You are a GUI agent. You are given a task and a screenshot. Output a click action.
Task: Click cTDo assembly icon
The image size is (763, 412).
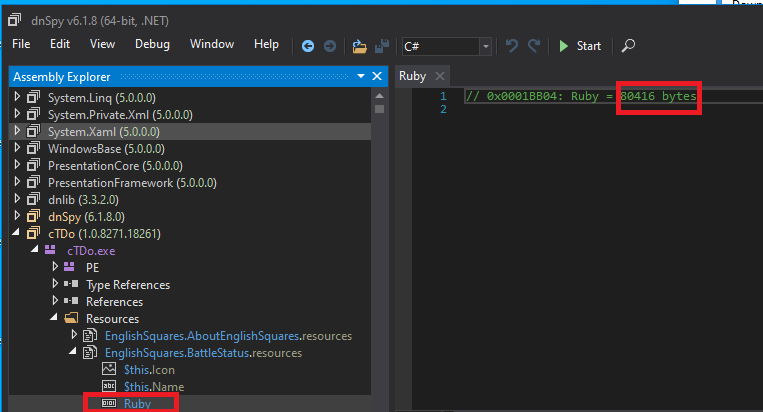(x=33, y=233)
